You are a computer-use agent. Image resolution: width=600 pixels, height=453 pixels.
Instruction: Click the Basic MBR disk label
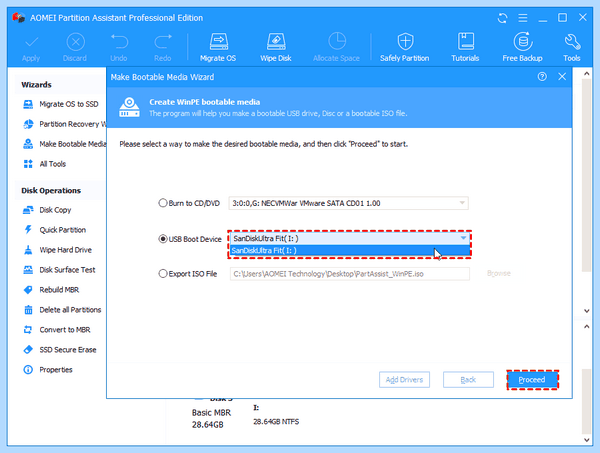[x=211, y=412]
